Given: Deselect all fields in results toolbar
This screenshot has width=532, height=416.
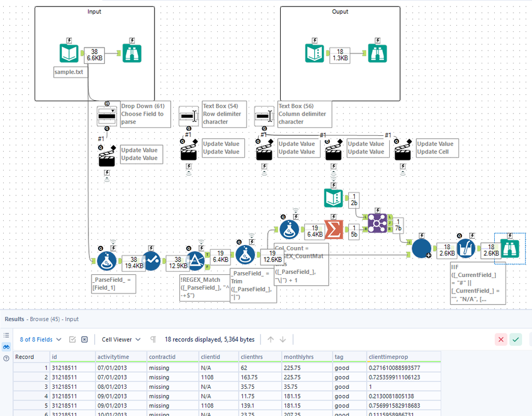Looking at the screenshot, I should [85, 339].
